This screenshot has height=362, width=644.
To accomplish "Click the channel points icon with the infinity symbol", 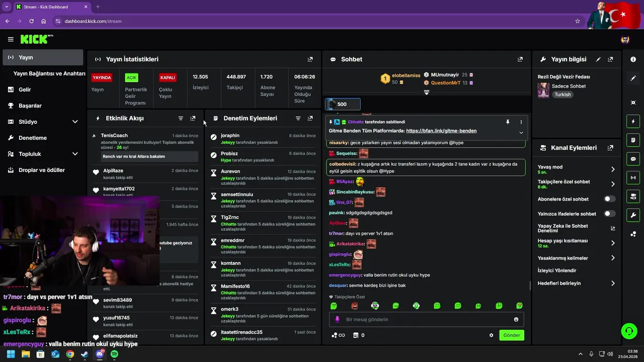I will (338, 335).
